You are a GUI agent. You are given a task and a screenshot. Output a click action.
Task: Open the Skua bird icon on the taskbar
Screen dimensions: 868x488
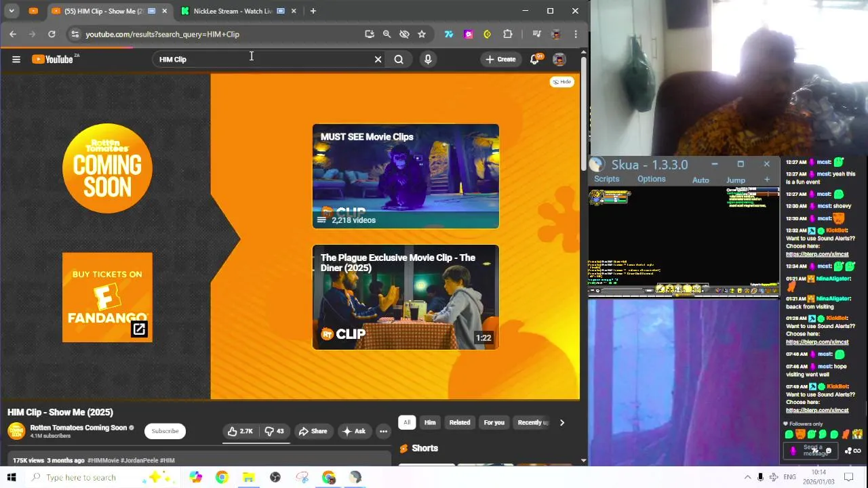click(x=355, y=477)
